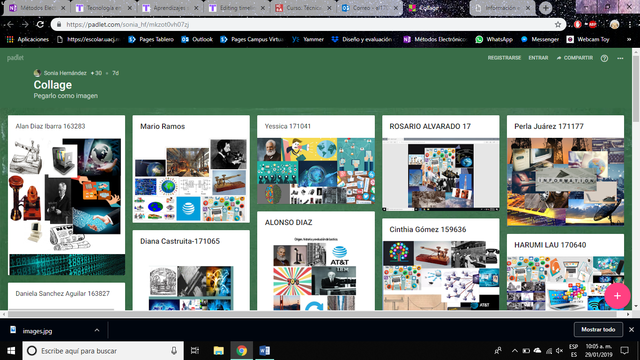Click ALONSO DIAZ post title
This screenshot has height=360, width=640.
point(288,222)
